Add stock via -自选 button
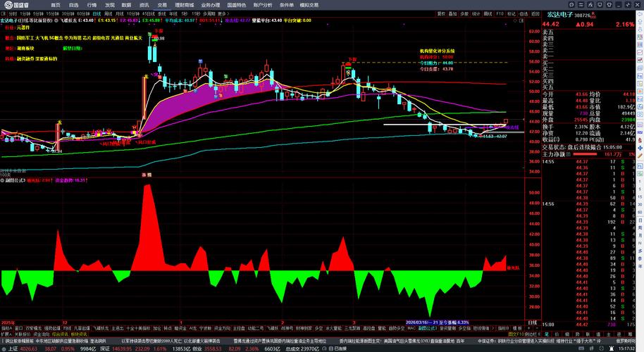This screenshot has width=644, height=352. (524, 14)
